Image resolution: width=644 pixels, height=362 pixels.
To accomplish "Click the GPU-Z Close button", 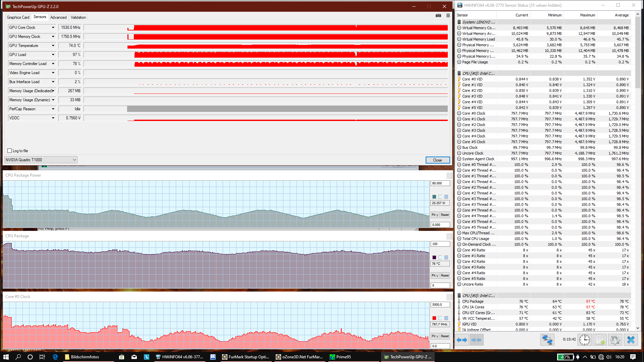I will tap(437, 160).
